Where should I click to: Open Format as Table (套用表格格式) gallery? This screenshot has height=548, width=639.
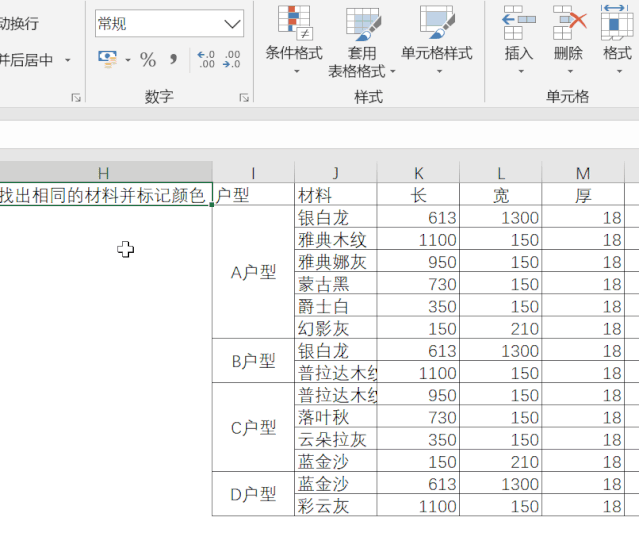click(x=362, y=41)
